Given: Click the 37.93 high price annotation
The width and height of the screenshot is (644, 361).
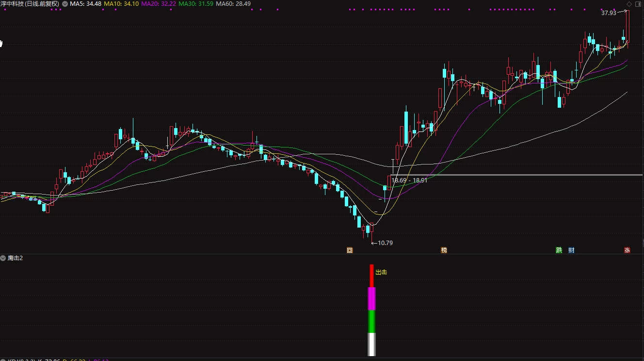Looking at the screenshot, I should click(609, 13).
